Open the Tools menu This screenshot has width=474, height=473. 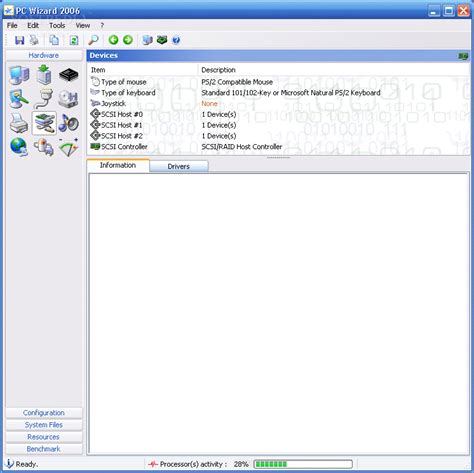57,25
